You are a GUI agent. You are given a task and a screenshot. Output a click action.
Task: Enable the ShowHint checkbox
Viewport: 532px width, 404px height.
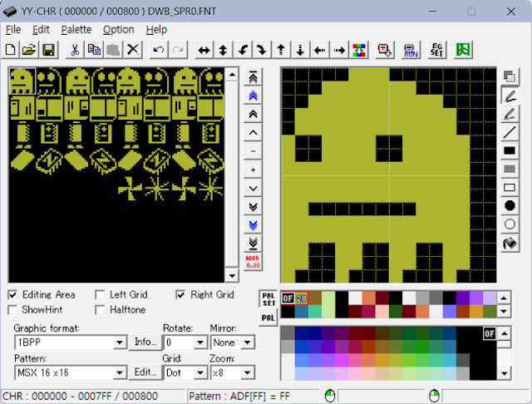(12, 310)
